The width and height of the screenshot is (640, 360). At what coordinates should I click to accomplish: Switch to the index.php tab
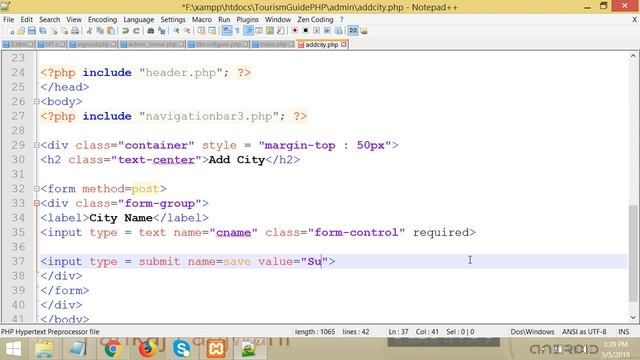point(273,44)
